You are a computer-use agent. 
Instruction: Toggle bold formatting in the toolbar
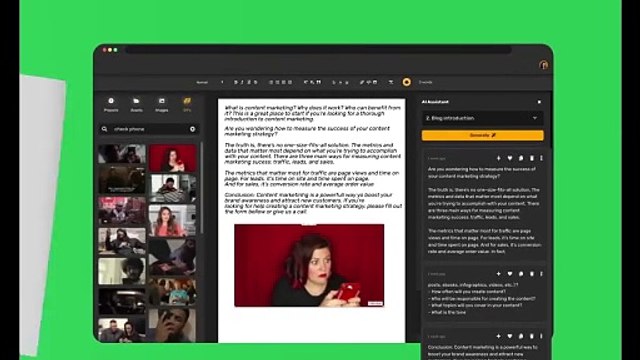pos(236,82)
